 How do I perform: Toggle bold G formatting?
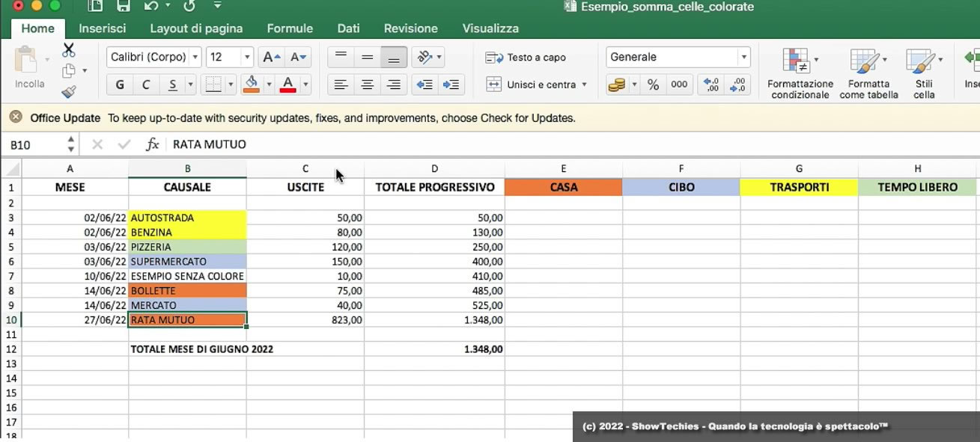(120, 85)
